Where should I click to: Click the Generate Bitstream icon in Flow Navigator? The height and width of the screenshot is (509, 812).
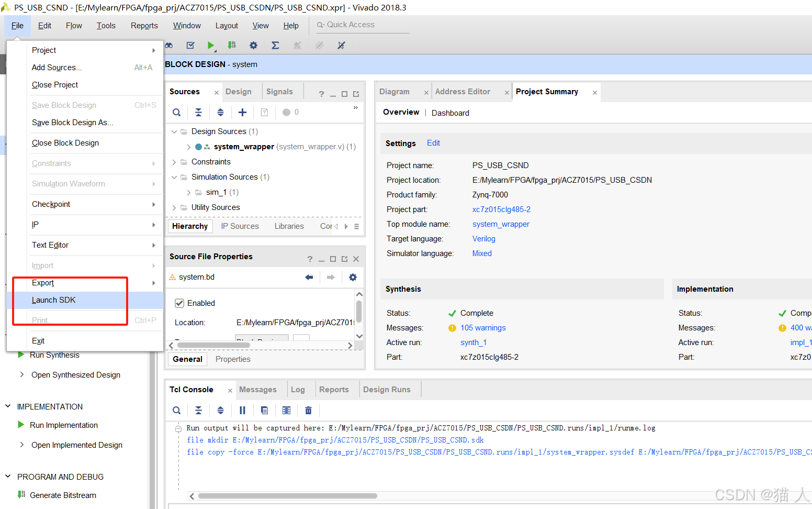coord(21,494)
